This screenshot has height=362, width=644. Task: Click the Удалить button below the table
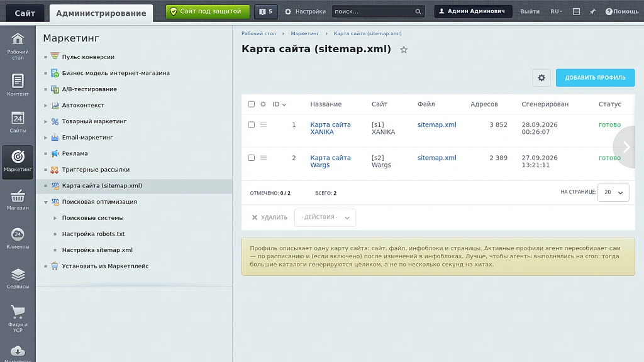269,217
